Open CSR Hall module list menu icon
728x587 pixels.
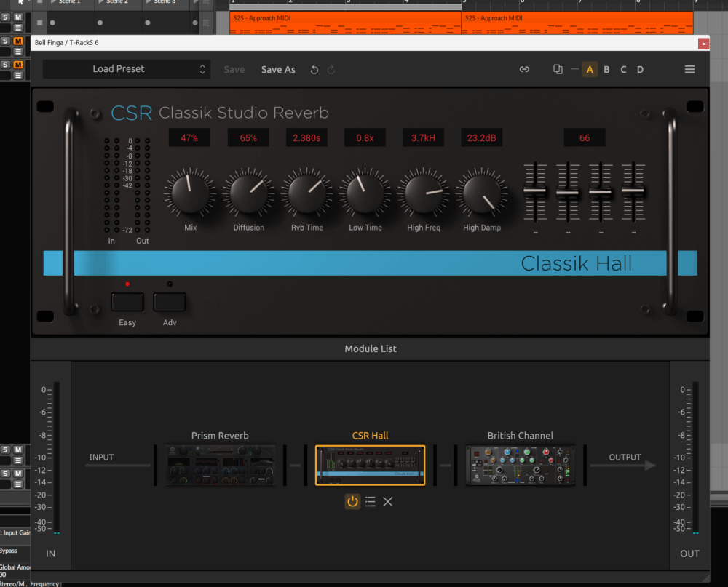click(370, 502)
